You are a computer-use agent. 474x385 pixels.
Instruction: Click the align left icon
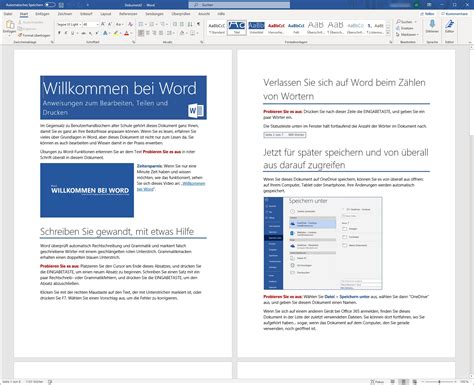click(141, 33)
